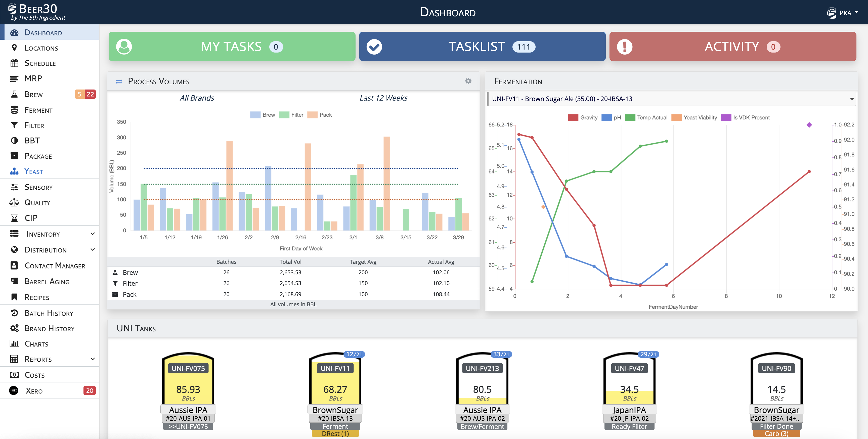Expand the Inventory menu chevron
Viewport: 868px width, 439px height.
click(93, 234)
